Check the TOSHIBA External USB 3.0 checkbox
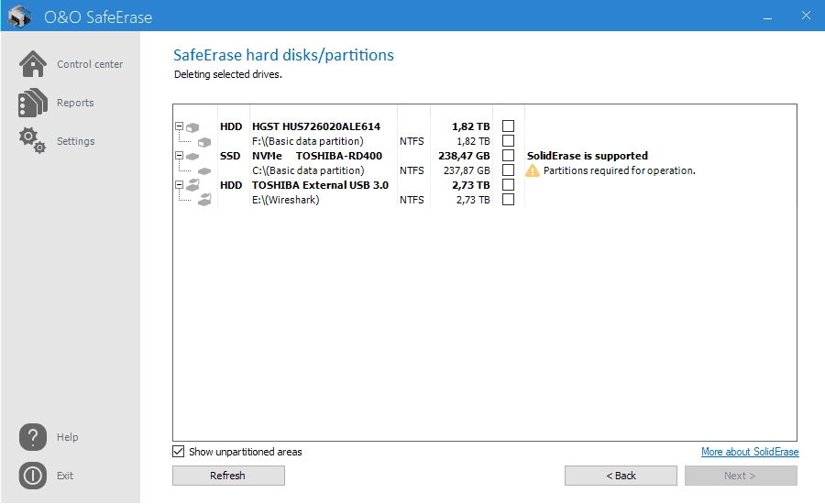 (508, 185)
